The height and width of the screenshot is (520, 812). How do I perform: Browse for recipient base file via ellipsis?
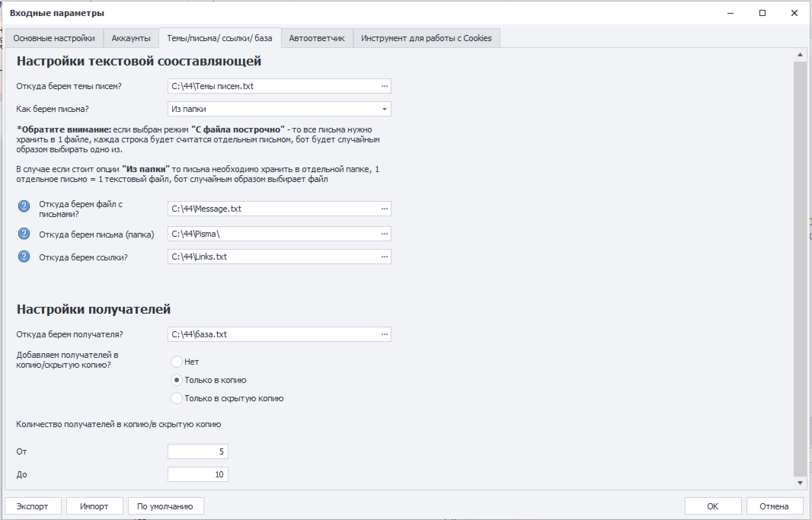[384, 335]
